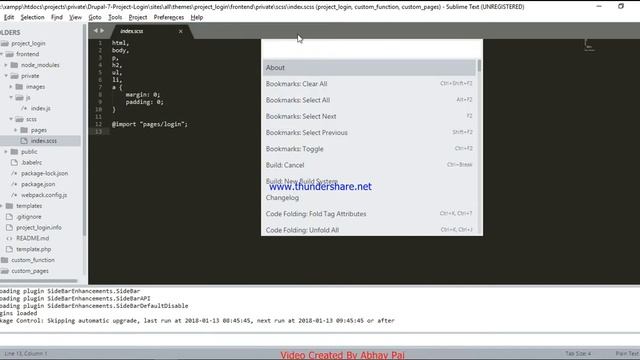
Task: Click the command palette scrollbar
Action: point(479,66)
